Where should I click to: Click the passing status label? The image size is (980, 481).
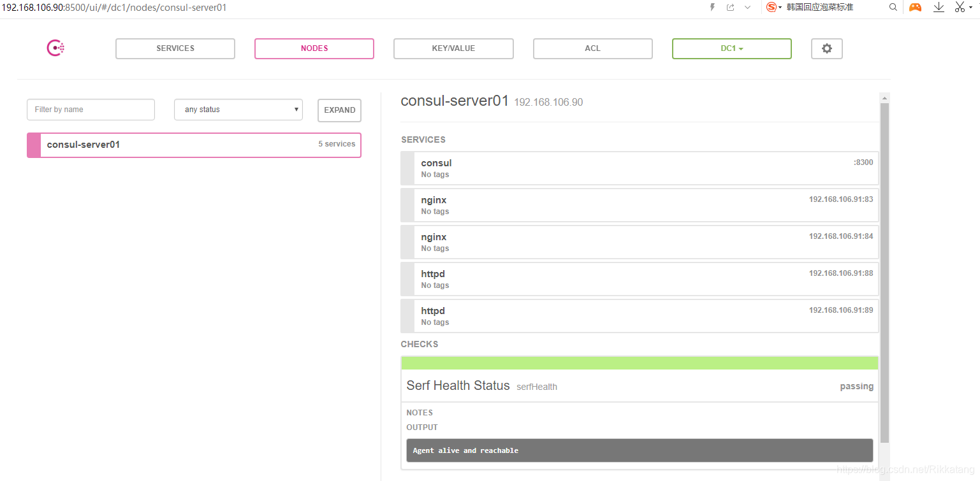(856, 386)
